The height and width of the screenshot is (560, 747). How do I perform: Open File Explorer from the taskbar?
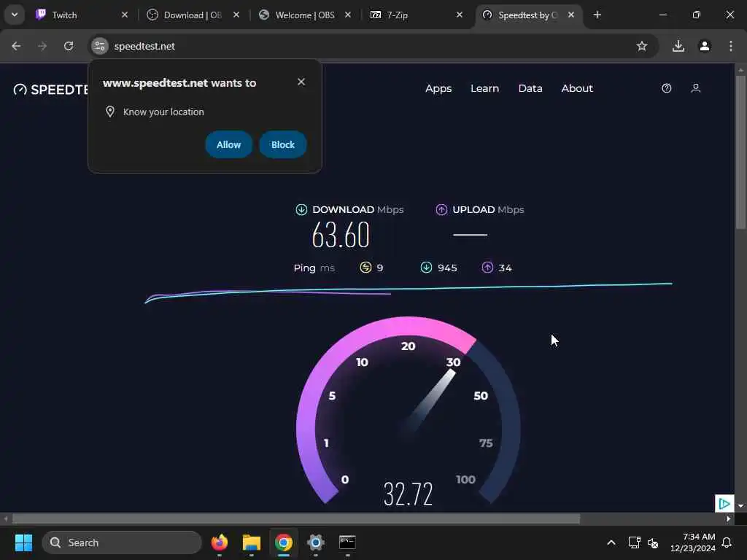251,542
